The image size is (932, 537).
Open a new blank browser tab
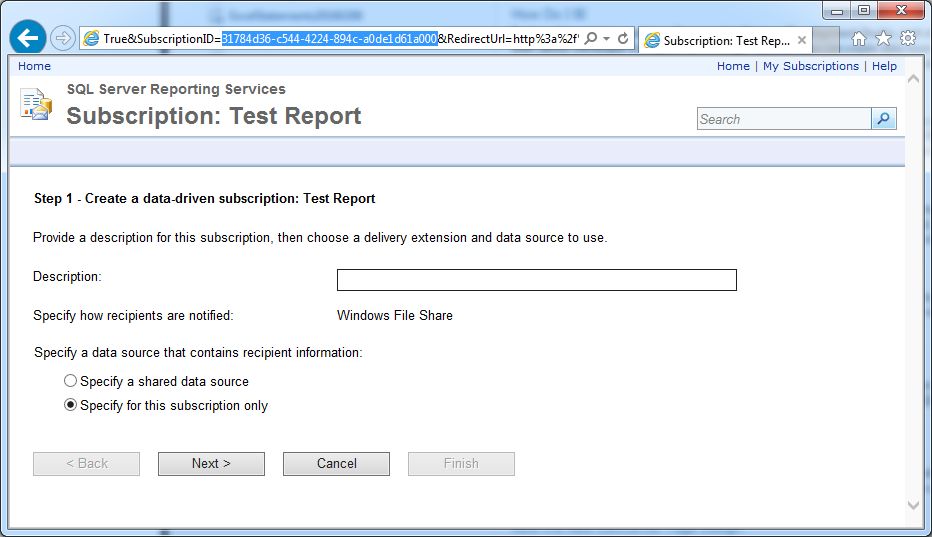pos(826,40)
